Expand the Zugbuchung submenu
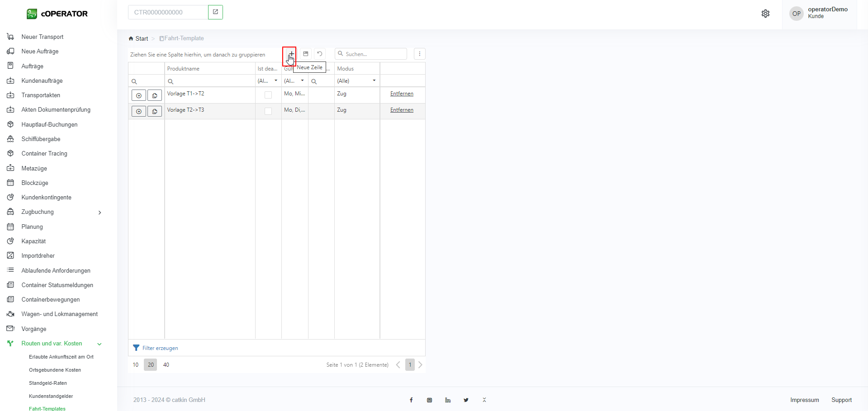This screenshot has width=868, height=411. [x=100, y=213]
